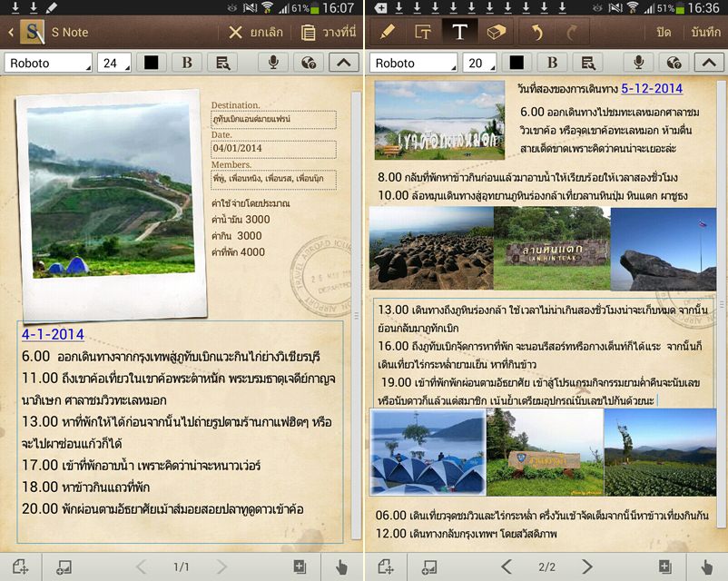728x581 pixels.
Task: Select the T text mode tool
Action: tap(459, 32)
